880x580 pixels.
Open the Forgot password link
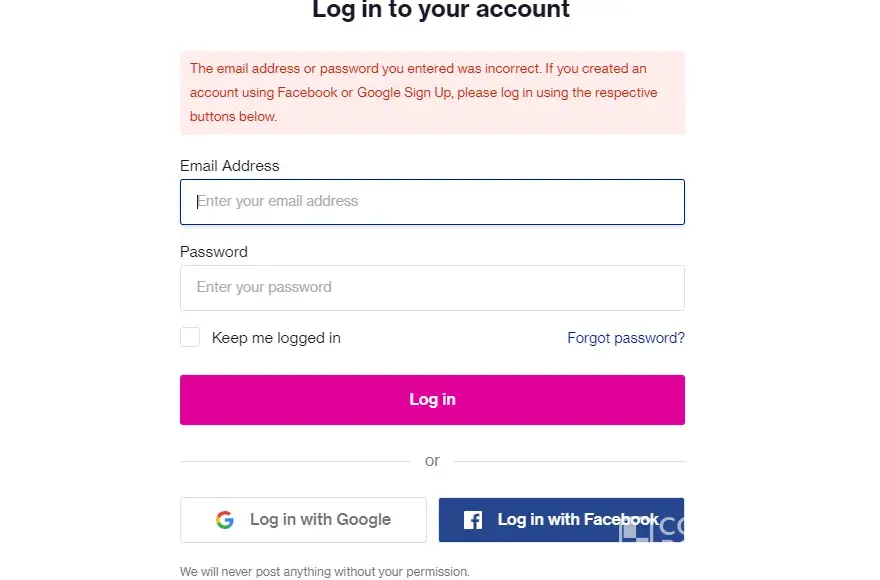626,338
